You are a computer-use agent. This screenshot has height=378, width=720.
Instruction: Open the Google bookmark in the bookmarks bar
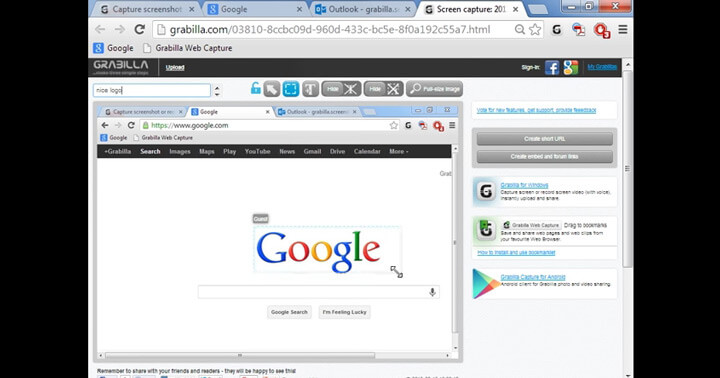coord(113,48)
